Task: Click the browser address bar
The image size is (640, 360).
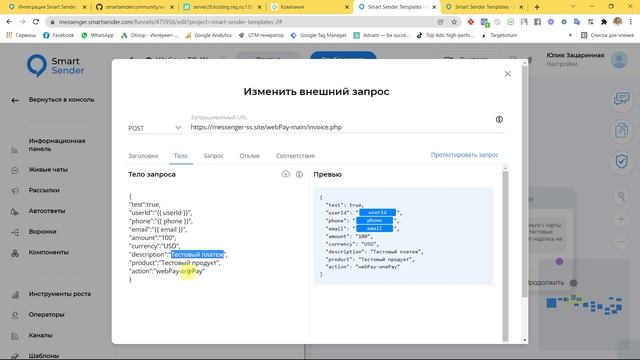Action: coord(245,22)
